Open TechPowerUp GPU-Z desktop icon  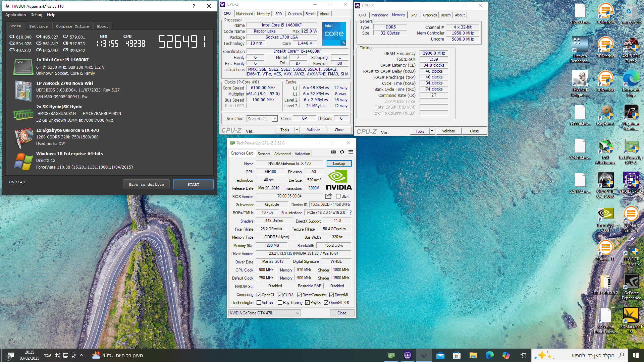631,151
